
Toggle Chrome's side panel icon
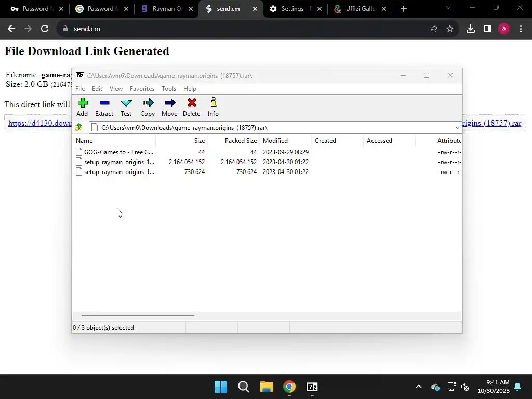487,29
